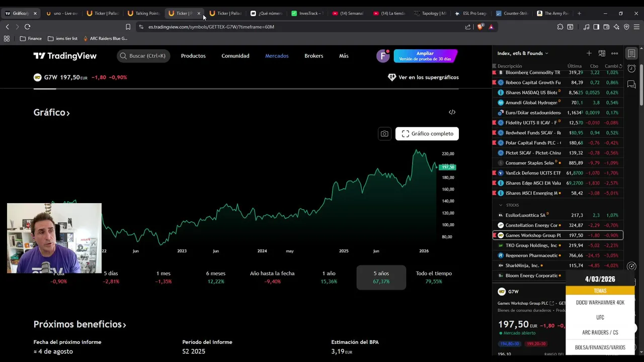Open watchlist advanced view icon
Viewport: 644px width, 362px height.
pyautogui.click(x=602, y=53)
